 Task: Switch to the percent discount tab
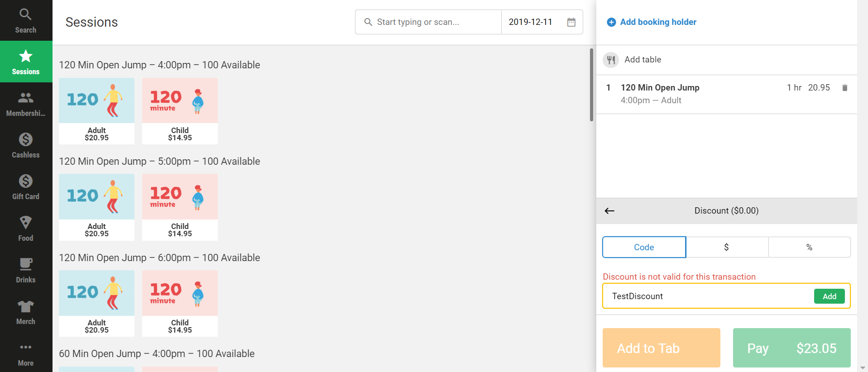click(809, 247)
